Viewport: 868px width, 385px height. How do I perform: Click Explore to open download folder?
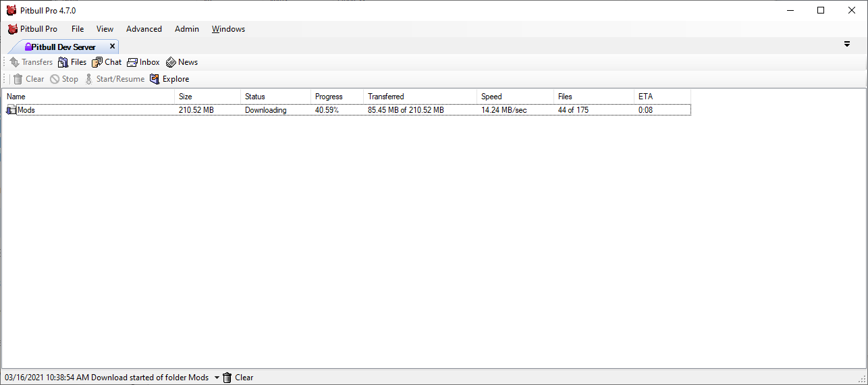pyautogui.click(x=169, y=79)
